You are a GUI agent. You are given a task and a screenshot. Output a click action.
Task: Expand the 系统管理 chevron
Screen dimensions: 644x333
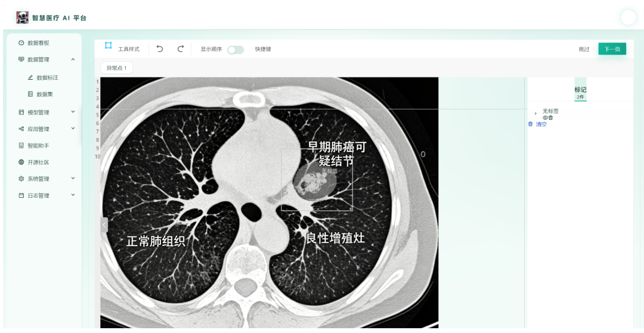73,178
